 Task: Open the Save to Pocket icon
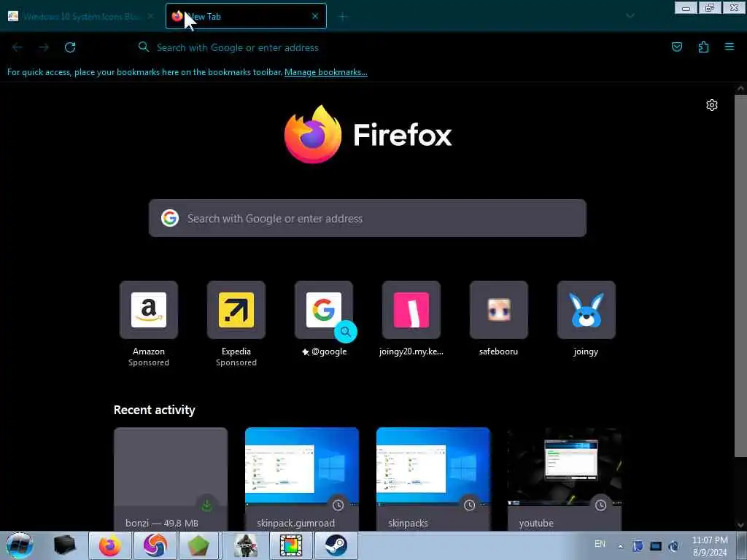676,47
